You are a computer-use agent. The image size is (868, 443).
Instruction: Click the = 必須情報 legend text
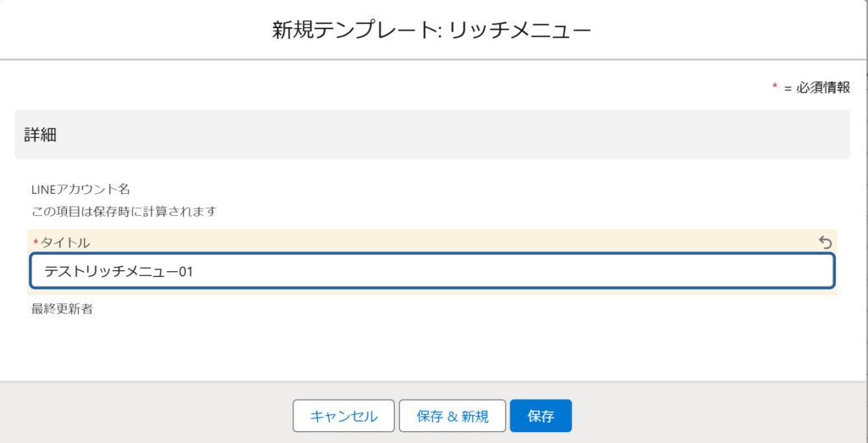(x=817, y=87)
